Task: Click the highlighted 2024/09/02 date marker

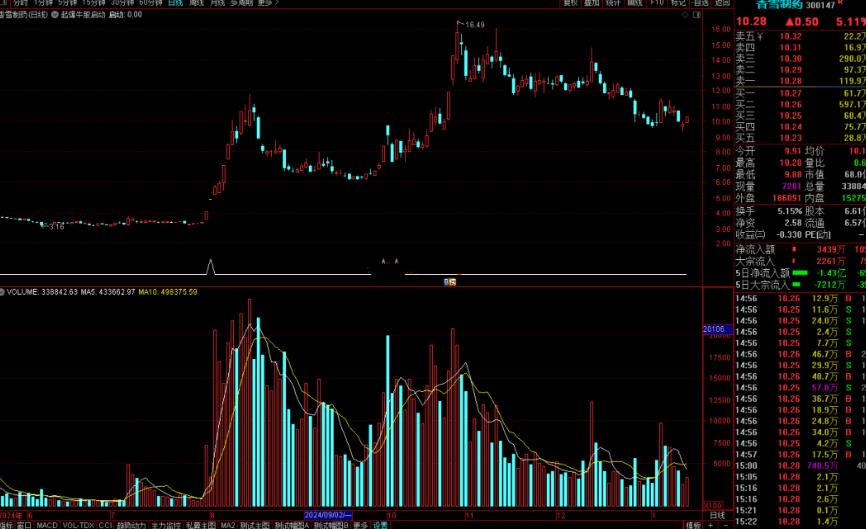Action: (x=328, y=515)
